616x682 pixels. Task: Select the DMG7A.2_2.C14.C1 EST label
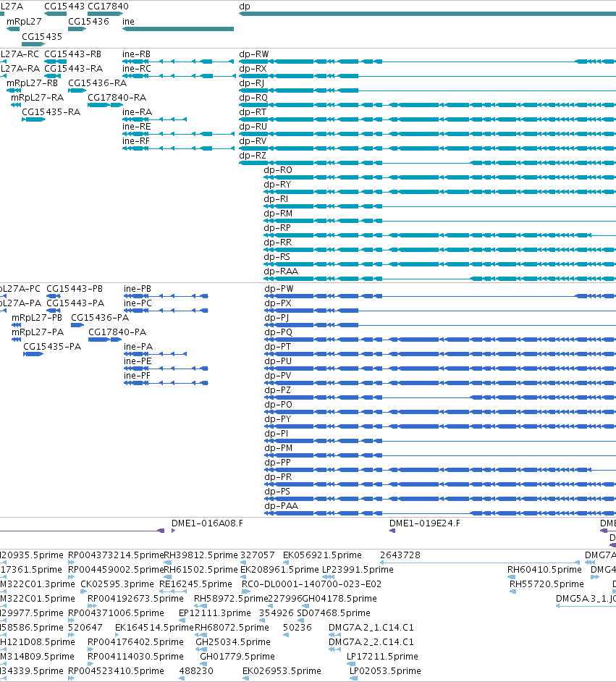pos(371,641)
